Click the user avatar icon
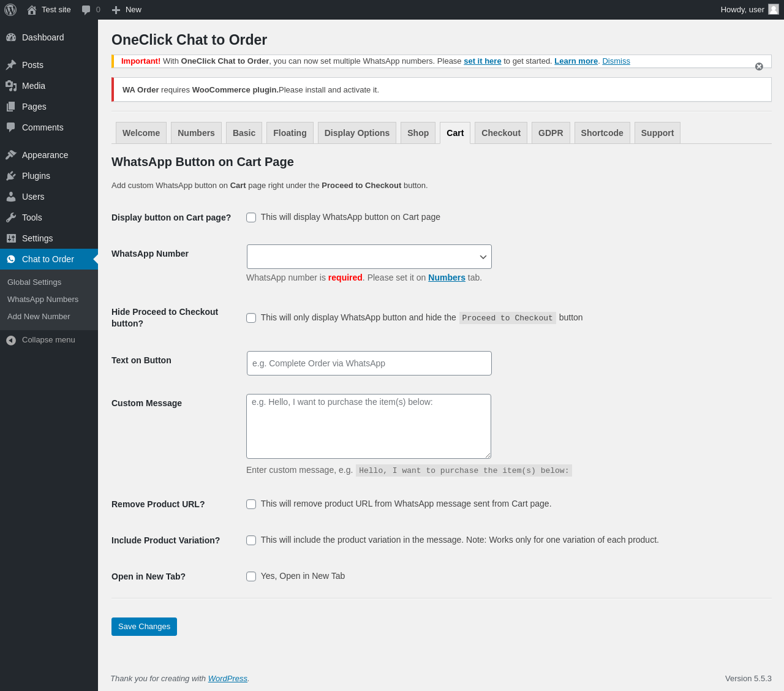 pos(774,9)
